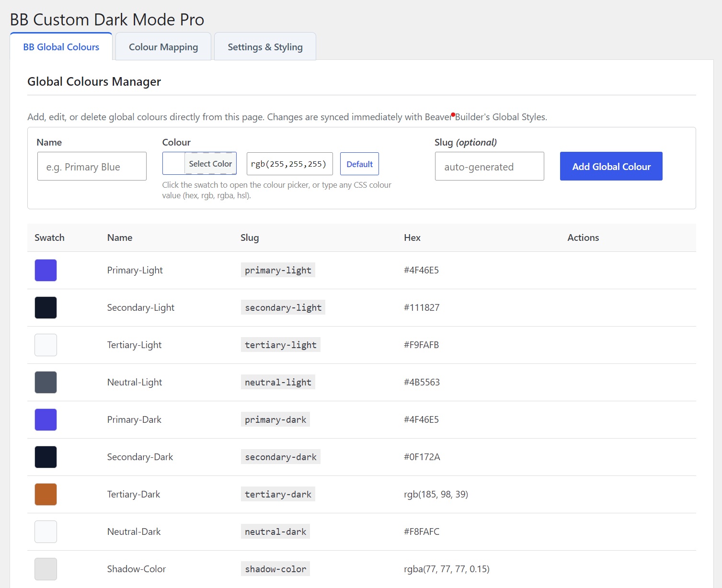Select the secondary-light slug text
Screen dimensions: 722x588
(x=283, y=307)
